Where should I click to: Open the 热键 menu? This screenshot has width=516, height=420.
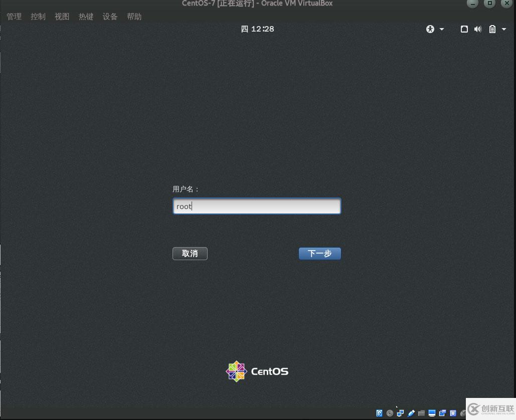[x=86, y=17]
